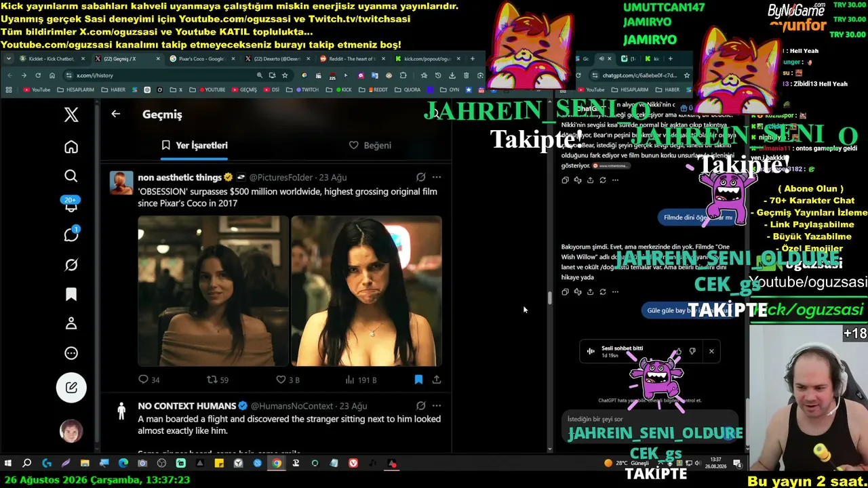This screenshot has height=488, width=868.
Task: Open more menu on non aesthetic things post
Action: point(437,177)
